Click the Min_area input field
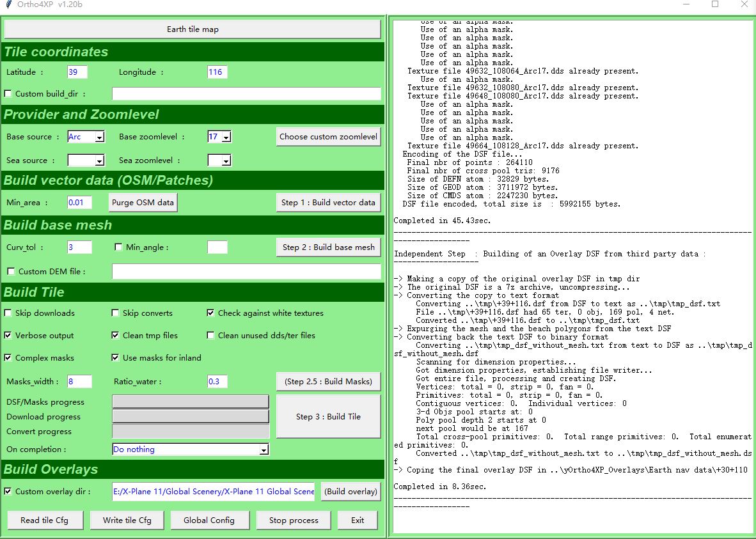This screenshot has height=539, width=756. [x=79, y=203]
